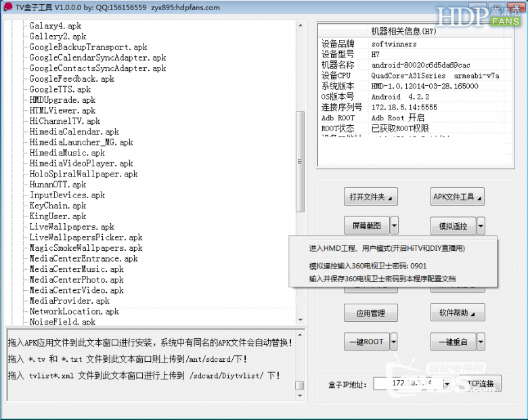Click the log box scroll down arrow
The width and height of the screenshot is (528, 420).
click(x=300, y=396)
